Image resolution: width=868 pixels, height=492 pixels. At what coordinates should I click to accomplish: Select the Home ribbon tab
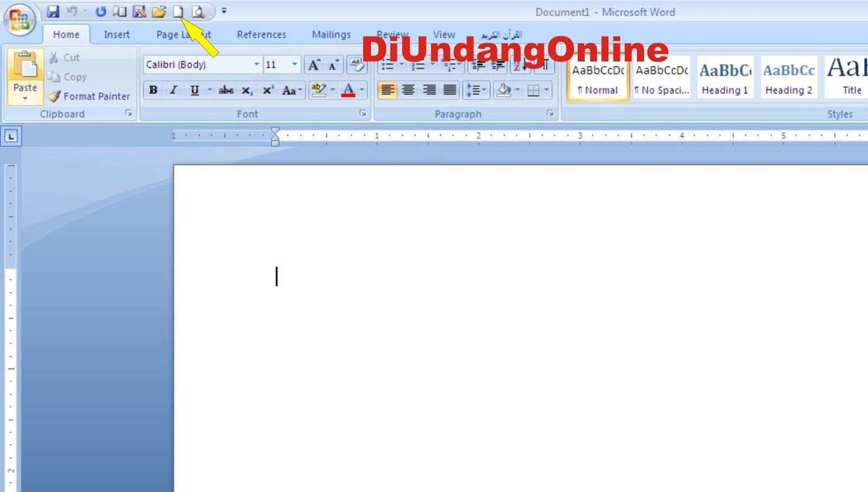(x=66, y=34)
